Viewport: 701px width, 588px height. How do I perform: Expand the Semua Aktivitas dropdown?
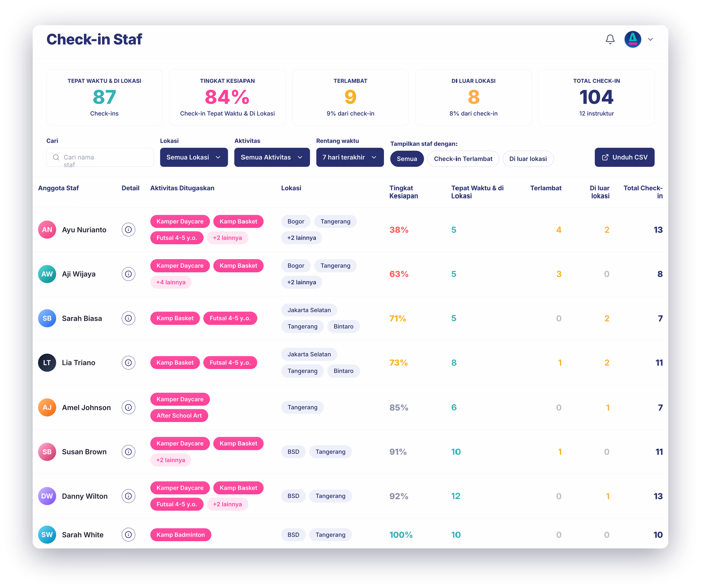[272, 157]
